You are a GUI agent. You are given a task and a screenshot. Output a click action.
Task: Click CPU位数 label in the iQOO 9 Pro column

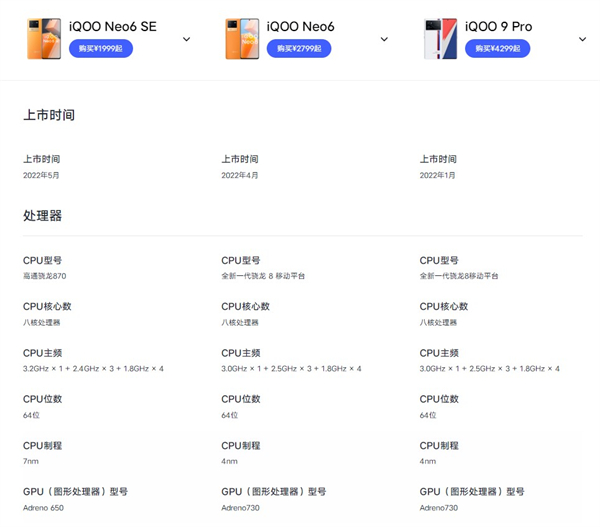439,399
